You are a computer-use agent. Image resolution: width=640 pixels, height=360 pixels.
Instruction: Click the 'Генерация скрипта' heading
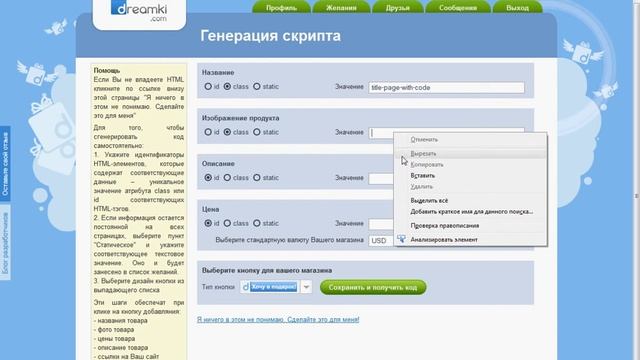point(270,36)
